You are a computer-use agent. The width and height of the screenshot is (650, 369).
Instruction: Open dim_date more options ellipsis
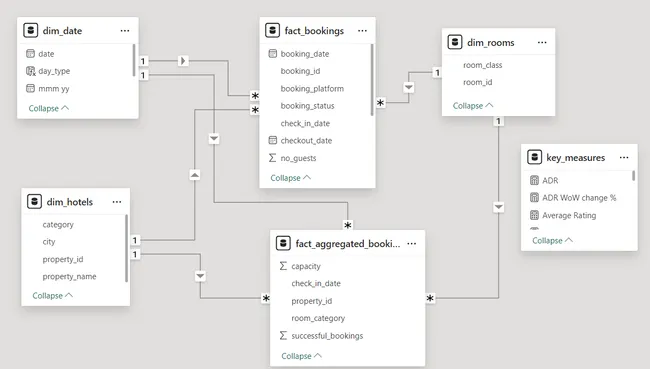pyautogui.click(x=125, y=31)
